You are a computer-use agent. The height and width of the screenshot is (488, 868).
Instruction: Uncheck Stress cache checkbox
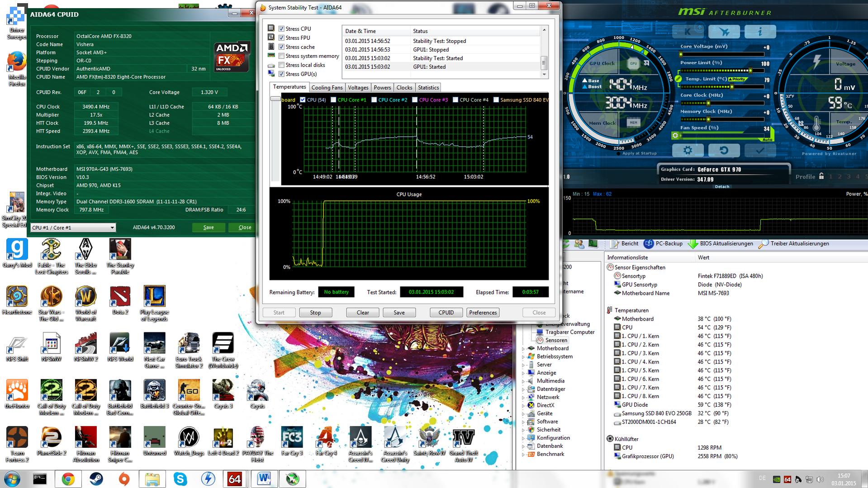pos(281,47)
